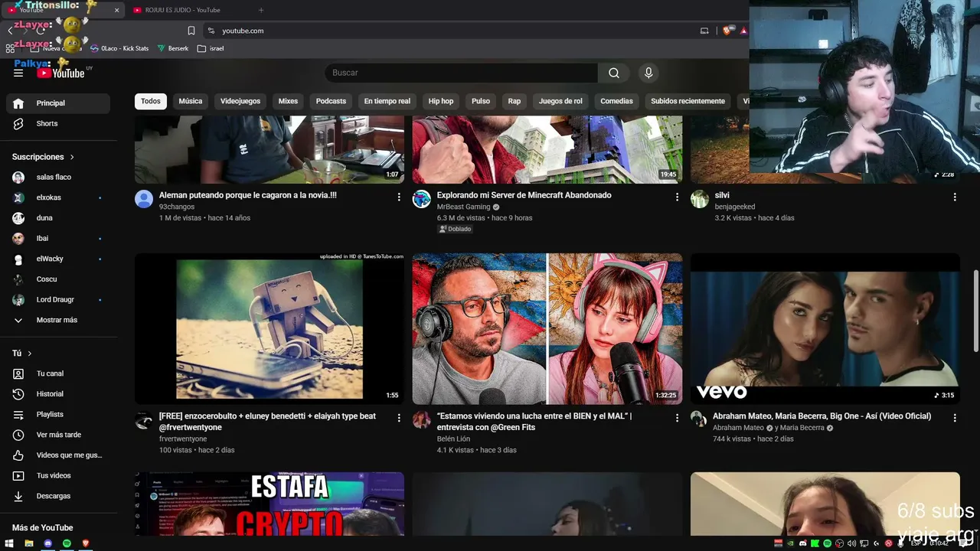Image resolution: width=980 pixels, height=551 pixels.
Task: Play the cardboard robot type beat thumbnail
Action: 269,329
